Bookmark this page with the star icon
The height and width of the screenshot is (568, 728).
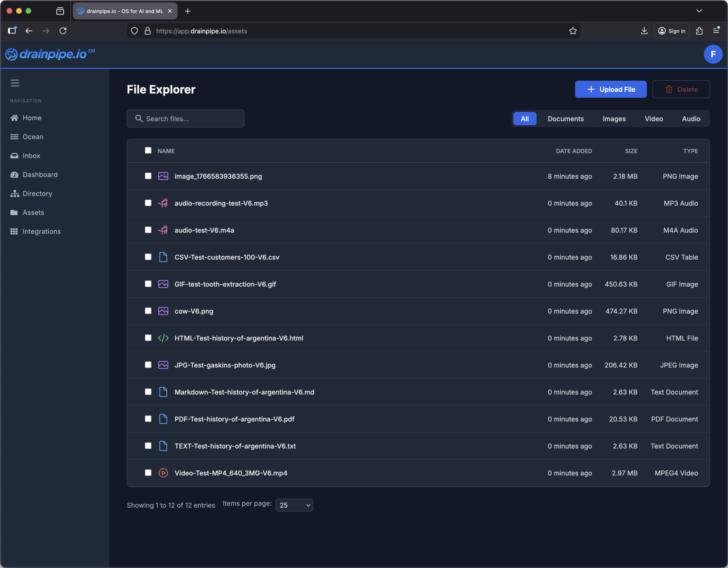[573, 31]
